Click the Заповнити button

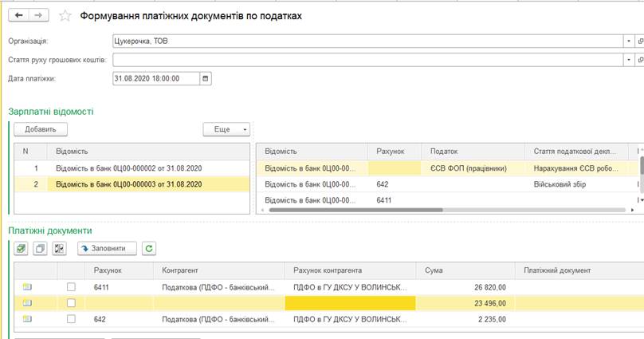(x=107, y=248)
